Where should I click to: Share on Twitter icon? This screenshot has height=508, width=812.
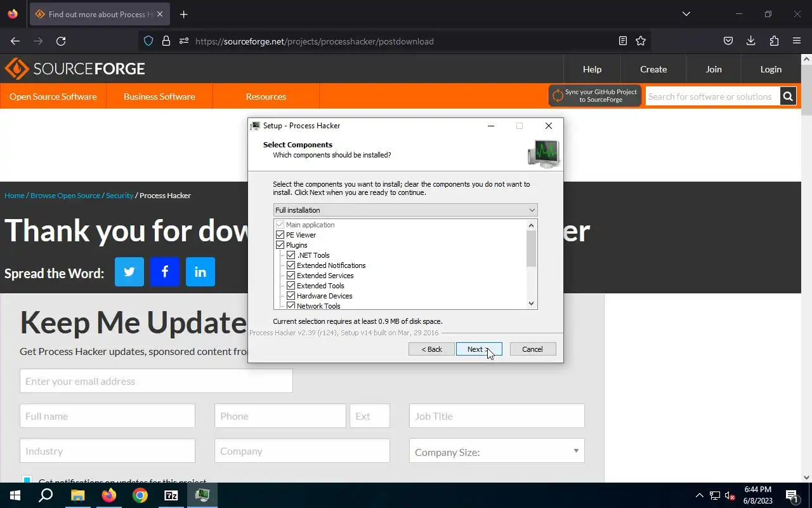pos(129,272)
